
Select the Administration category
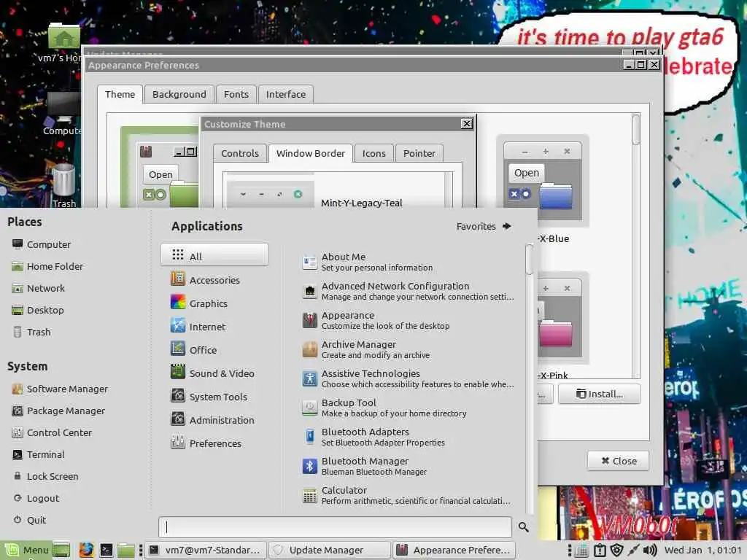pos(214,419)
